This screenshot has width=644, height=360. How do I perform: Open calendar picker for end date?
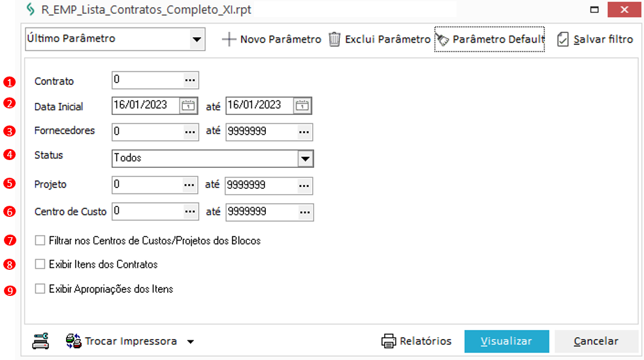coord(302,105)
